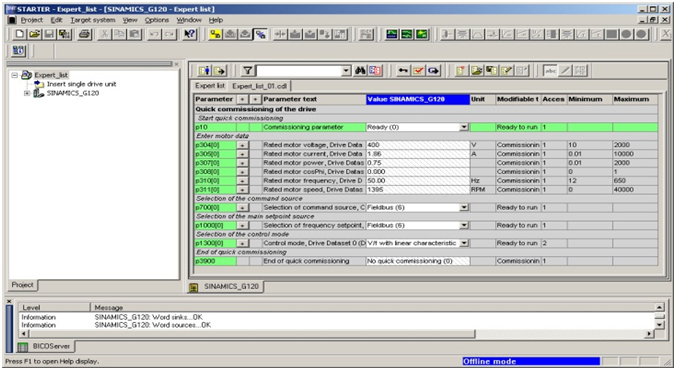
Task: Click the icon below the New project button
Action: click(x=19, y=50)
